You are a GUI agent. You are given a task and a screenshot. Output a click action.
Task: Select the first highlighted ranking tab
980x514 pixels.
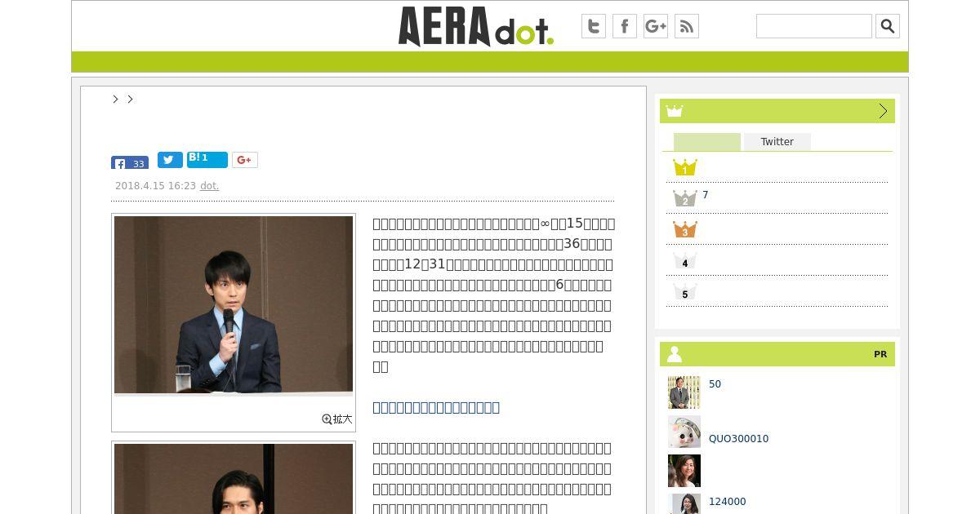coord(707,142)
